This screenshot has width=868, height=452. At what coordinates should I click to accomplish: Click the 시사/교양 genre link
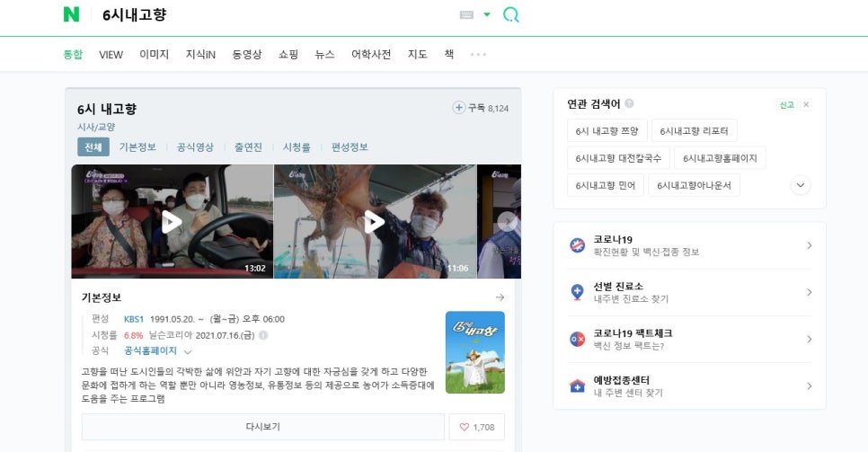96,127
